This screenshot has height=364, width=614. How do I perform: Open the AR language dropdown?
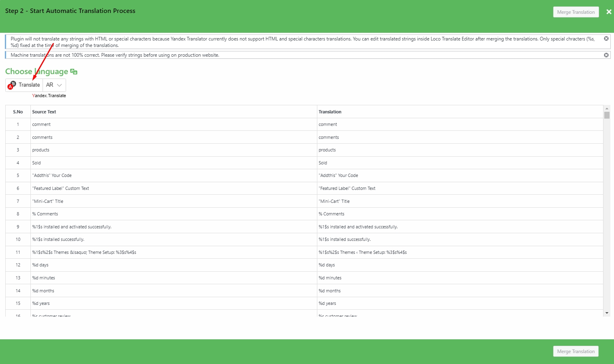click(x=54, y=85)
